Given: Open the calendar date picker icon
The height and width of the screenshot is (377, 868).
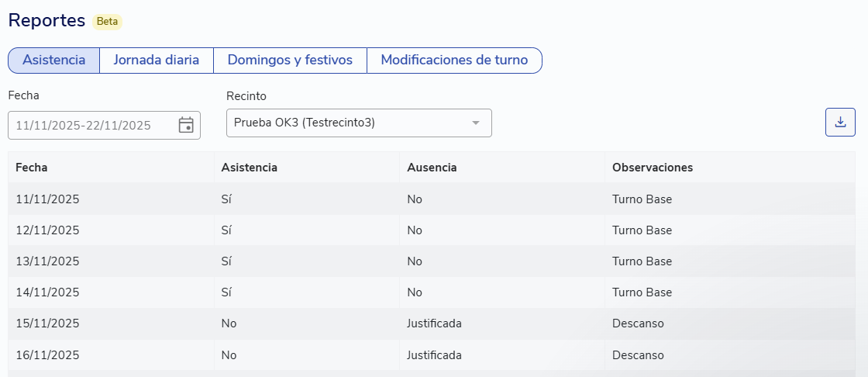Looking at the screenshot, I should pyautogui.click(x=186, y=125).
